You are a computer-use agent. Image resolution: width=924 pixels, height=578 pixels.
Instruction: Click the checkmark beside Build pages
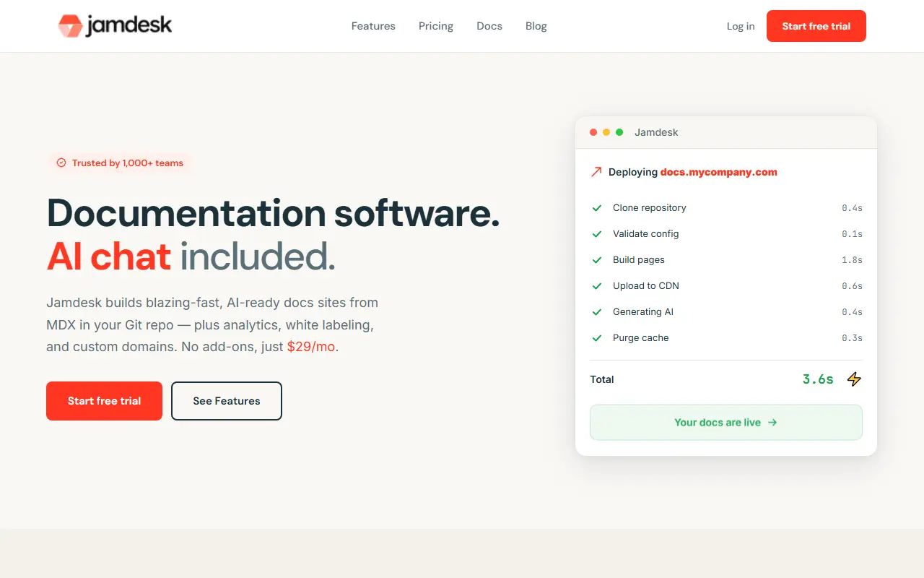597,260
